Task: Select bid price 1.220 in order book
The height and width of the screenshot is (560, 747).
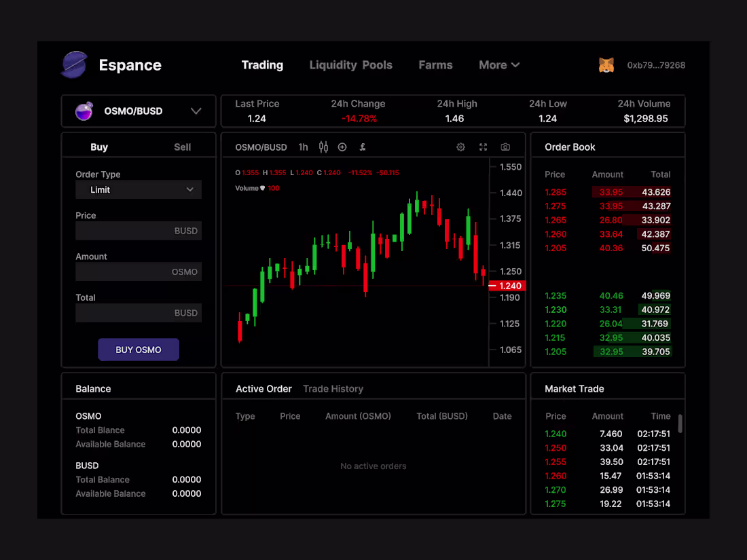Action: point(555,324)
